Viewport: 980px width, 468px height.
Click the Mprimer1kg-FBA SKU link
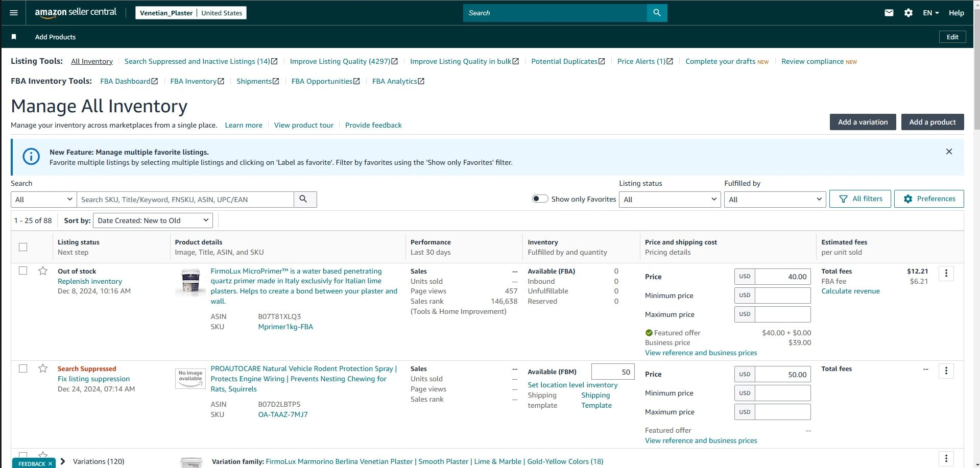[285, 327]
